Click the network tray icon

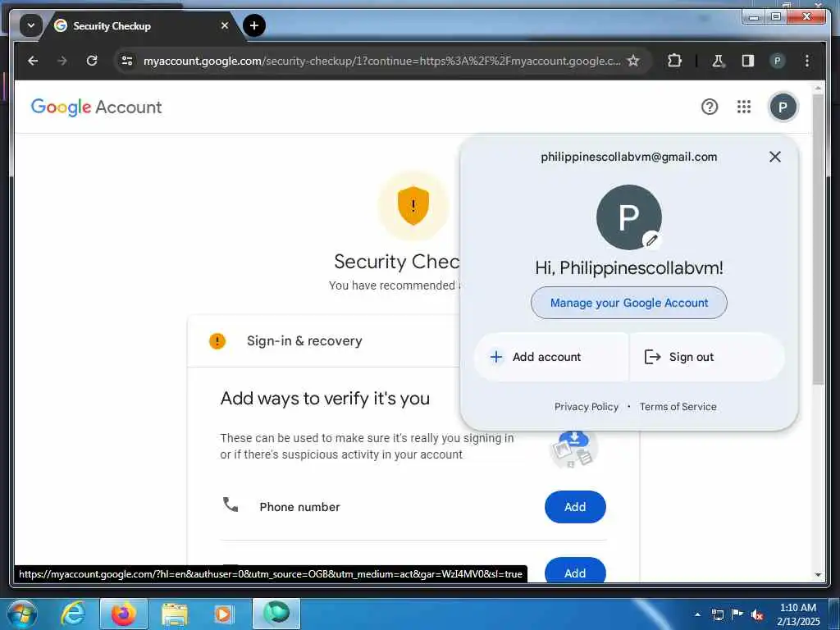pos(717,614)
